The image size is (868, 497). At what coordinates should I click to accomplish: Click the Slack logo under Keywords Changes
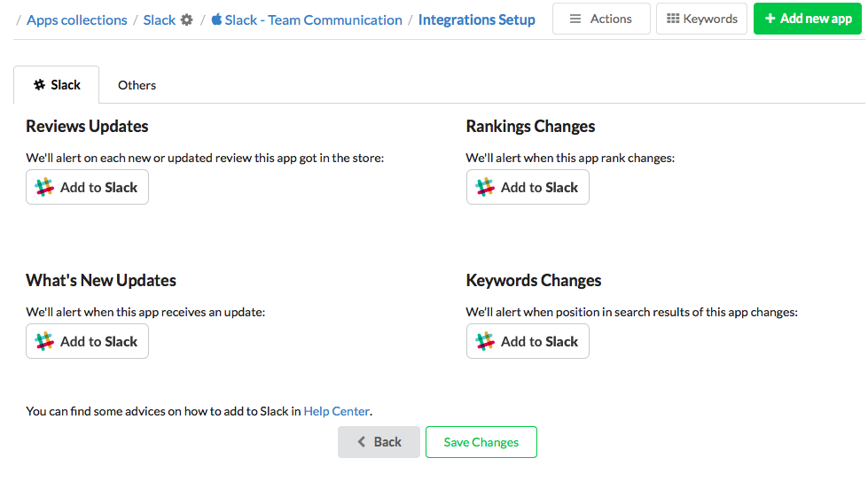click(485, 341)
